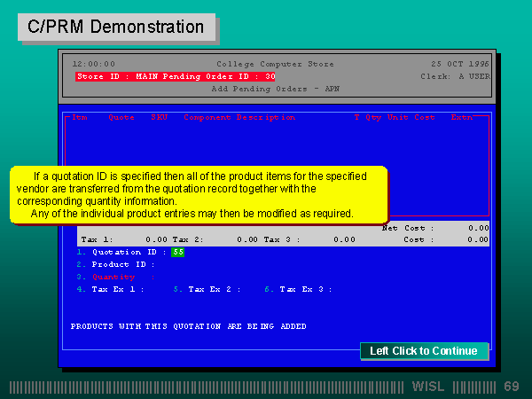532x399 pixels.
Task: Click the C/PRM Demonstration title box
Action: click(x=116, y=27)
